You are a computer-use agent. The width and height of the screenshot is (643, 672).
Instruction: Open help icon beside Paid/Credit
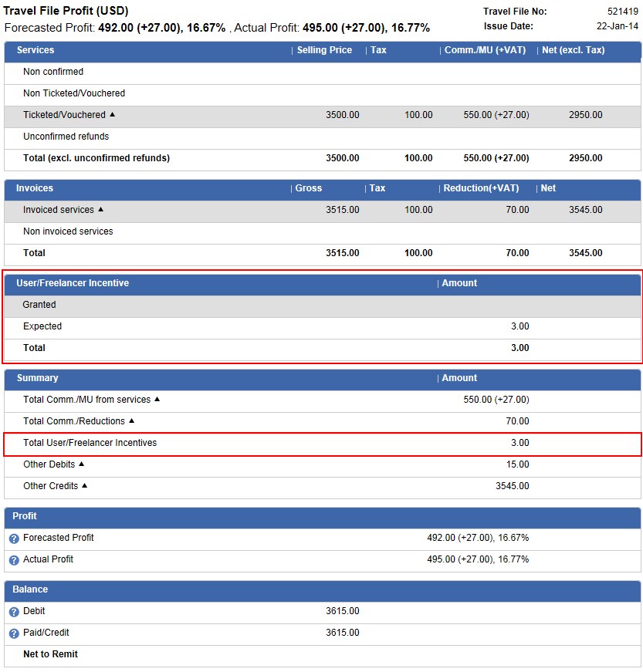pyautogui.click(x=14, y=633)
